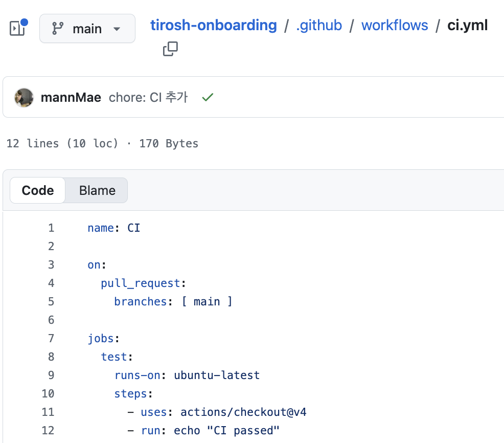Image resolution: width=504 pixels, height=443 pixels.
Task: Open mannMae author profile link
Action: coord(71,98)
